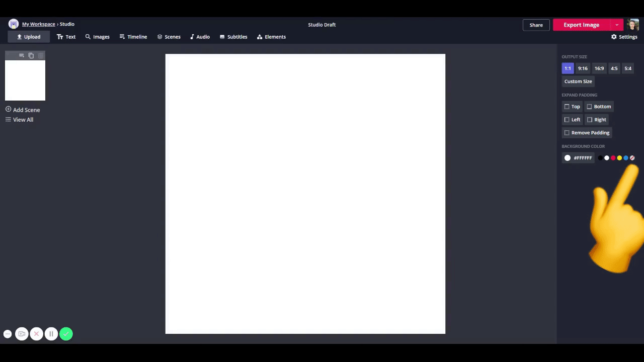This screenshot has height=362, width=644.
Task: Pick the yellow background color swatch
Action: click(x=619, y=158)
